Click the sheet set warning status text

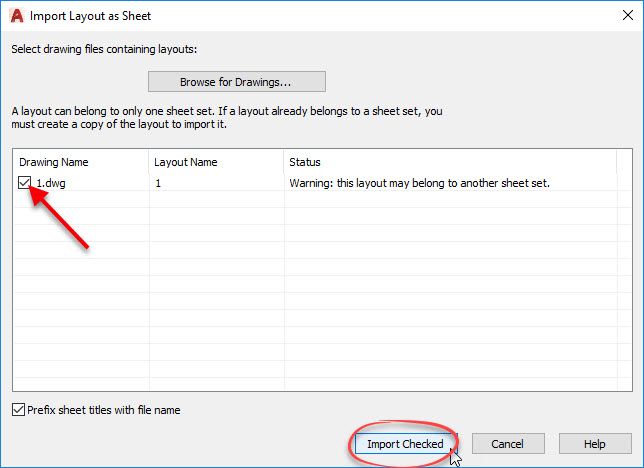(x=420, y=183)
